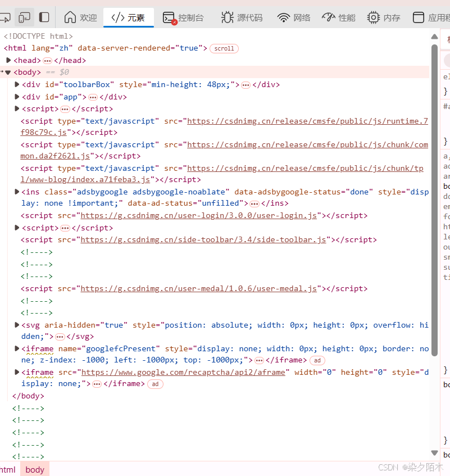Expand the div id app node
The image size is (450, 476).
[17, 97]
